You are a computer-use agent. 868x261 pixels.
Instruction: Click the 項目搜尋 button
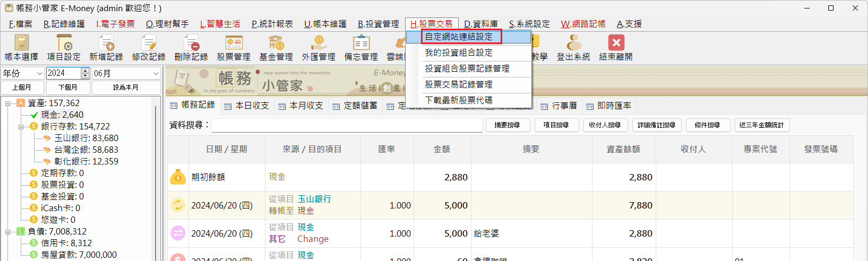coord(556,125)
